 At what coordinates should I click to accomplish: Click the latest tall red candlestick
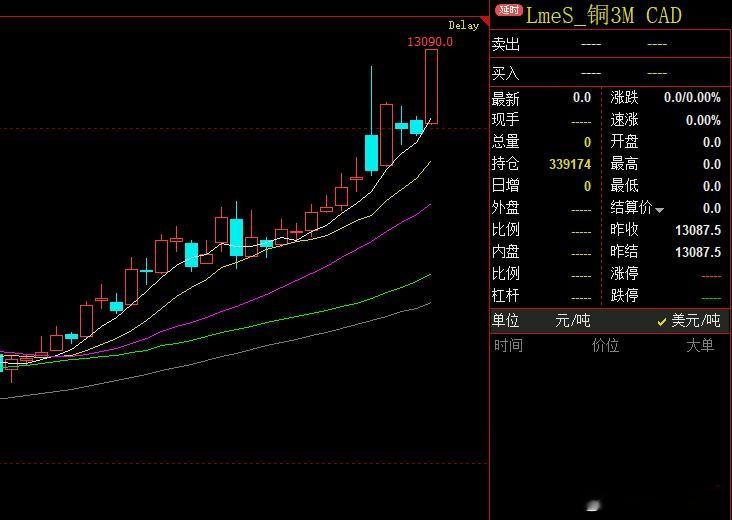tap(431, 86)
